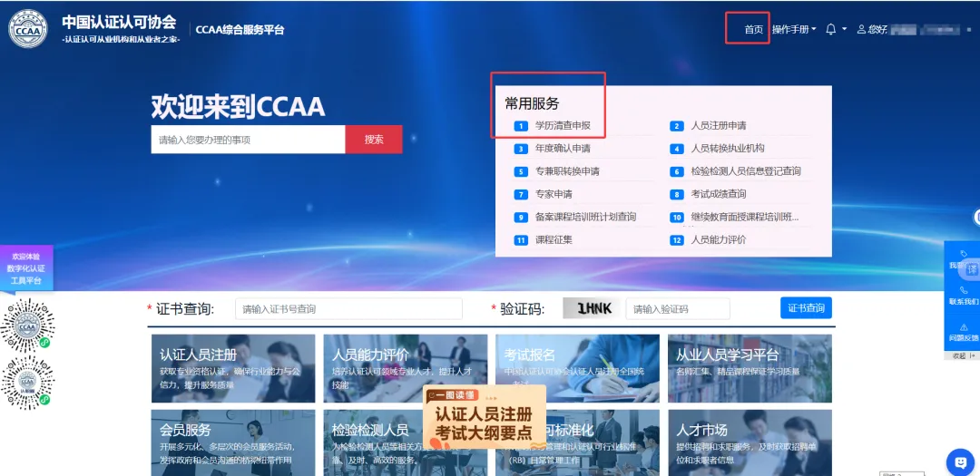
Task: Refresh the 1HNK captcha image
Action: (x=592, y=308)
